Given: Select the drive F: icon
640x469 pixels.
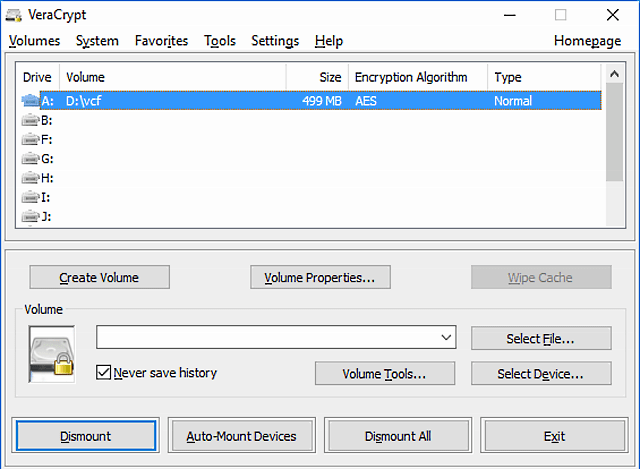Looking at the screenshot, I should pos(30,140).
